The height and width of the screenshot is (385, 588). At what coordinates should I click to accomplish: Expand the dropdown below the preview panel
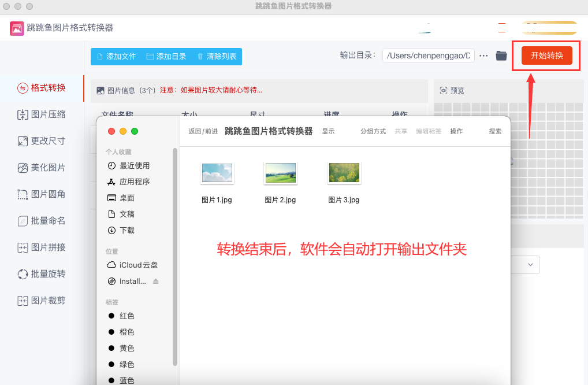[x=530, y=265]
